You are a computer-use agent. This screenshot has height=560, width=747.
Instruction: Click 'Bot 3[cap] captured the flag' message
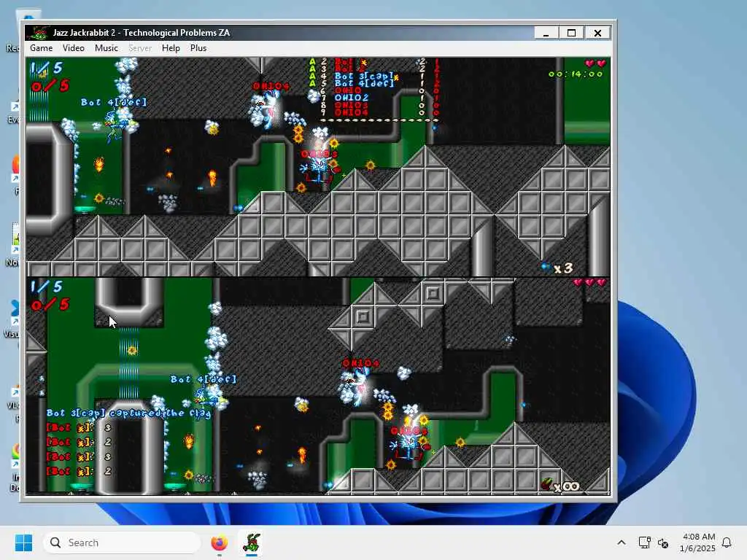[128, 413]
